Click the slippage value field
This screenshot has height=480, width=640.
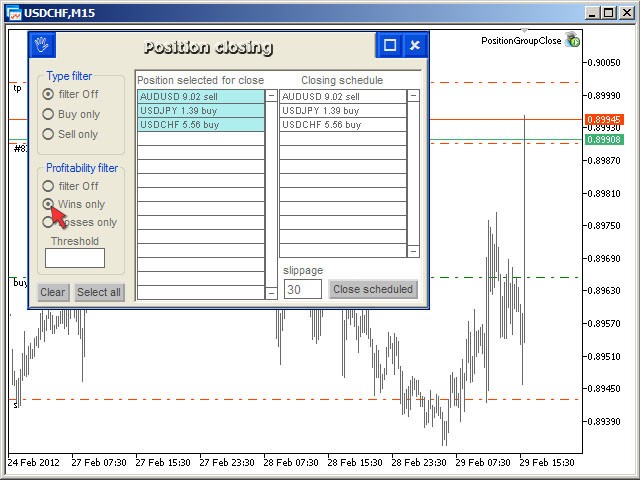pyautogui.click(x=303, y=289)
